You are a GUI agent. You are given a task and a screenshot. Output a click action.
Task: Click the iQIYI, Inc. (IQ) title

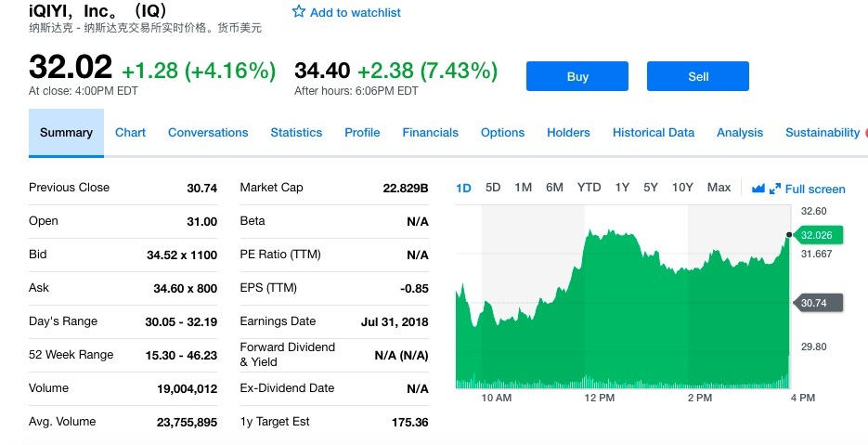coord(98,10)
